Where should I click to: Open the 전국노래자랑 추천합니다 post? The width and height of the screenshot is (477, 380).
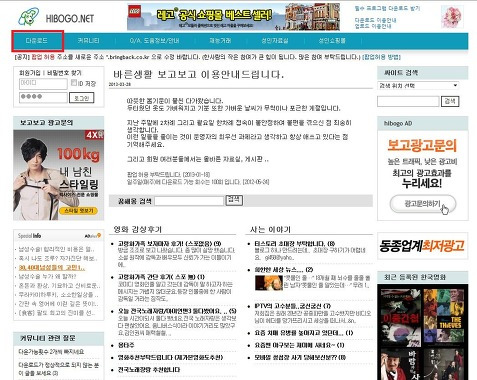click(x=149, y=370)
